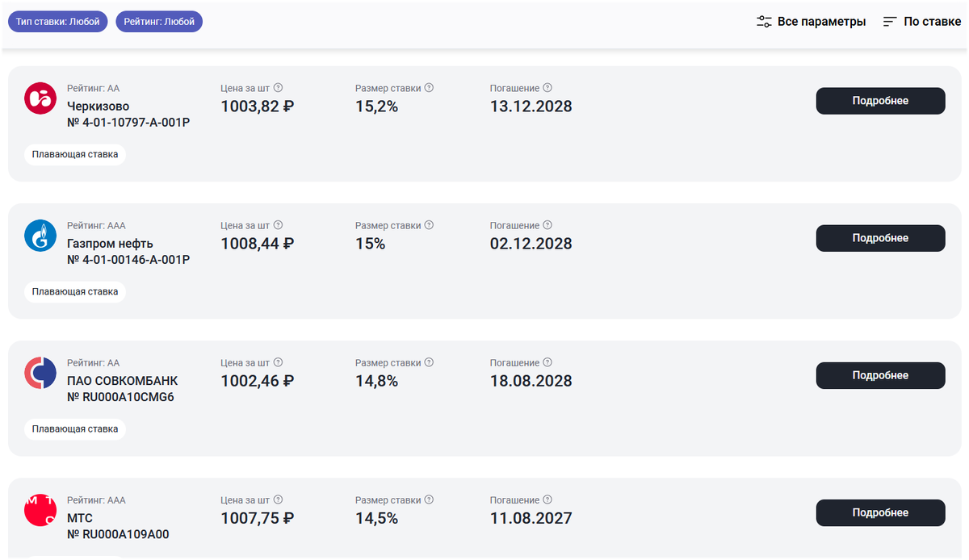The height and width of the screenshot is (560, 969).
Task: Select the price 1003,82 ₽
Action: coord(257,106)
